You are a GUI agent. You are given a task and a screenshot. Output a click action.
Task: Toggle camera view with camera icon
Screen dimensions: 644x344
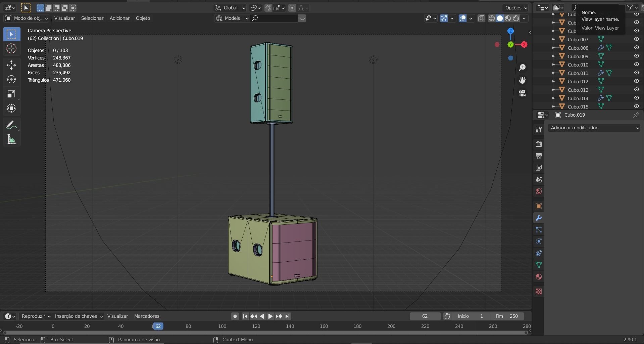[x=522, y=93]
